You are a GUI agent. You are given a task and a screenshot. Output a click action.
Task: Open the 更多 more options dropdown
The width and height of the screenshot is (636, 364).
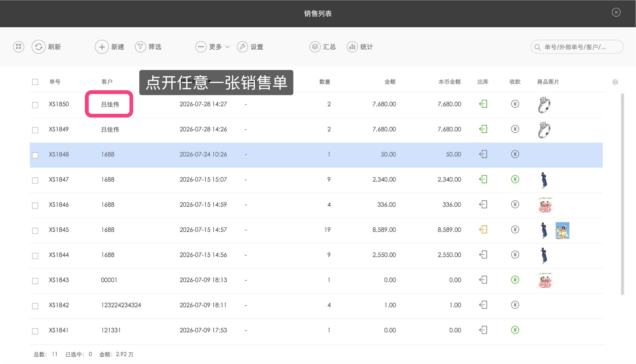pyautogui.click(x=212, y=47)
